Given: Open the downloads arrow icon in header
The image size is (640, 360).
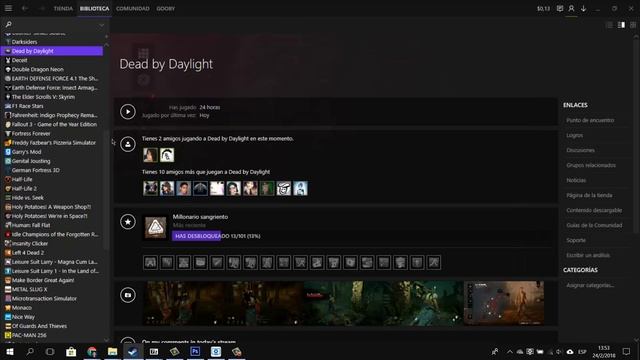Looking at the screenshot, I should 584,8.
